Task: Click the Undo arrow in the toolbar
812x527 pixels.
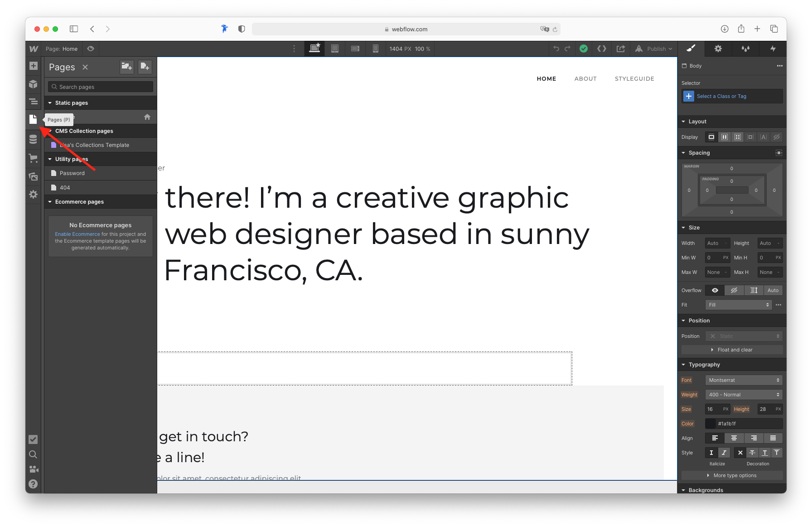Action: [x=557, y=49]
